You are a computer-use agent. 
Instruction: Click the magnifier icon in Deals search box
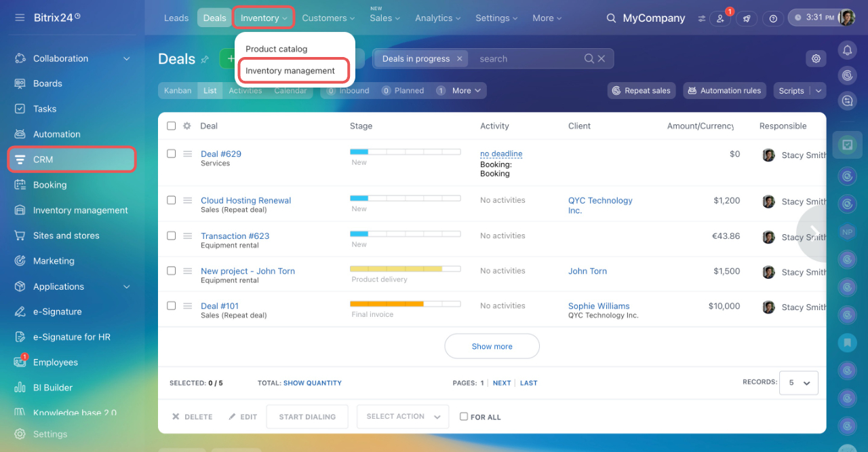coord(589,59)
